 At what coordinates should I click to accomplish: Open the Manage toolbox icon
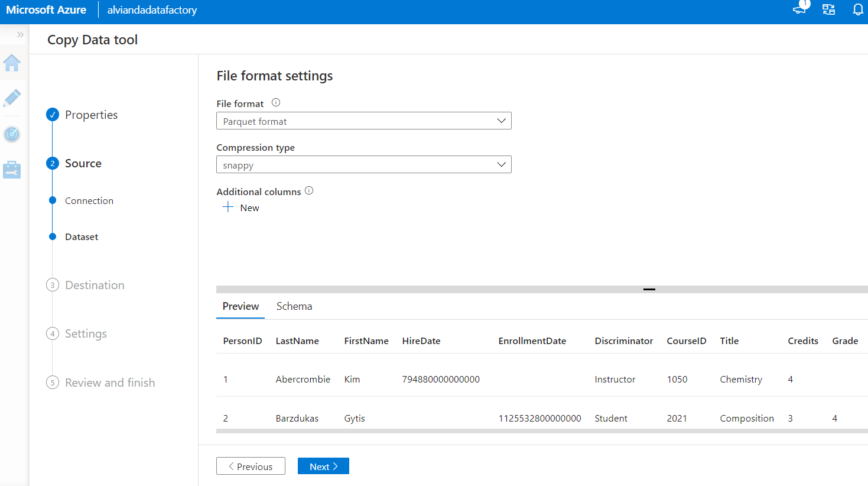[x=12, y=170]
